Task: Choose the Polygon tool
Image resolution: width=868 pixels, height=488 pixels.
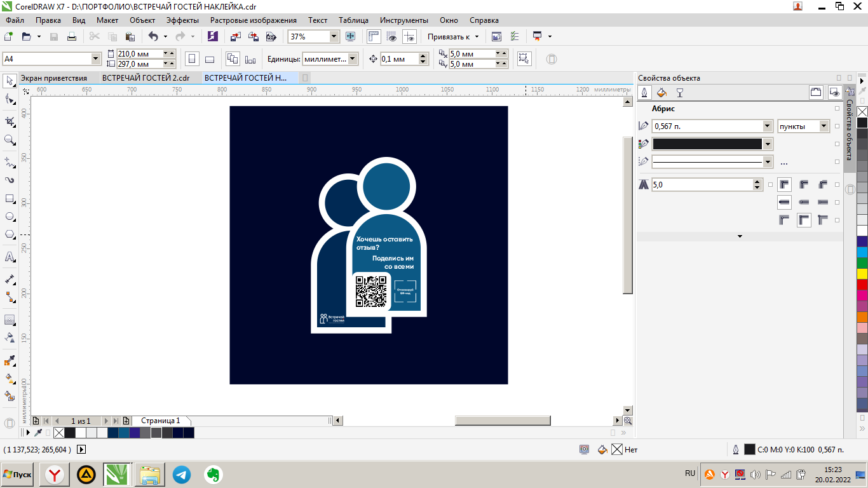Action: [x=10, y=234]
